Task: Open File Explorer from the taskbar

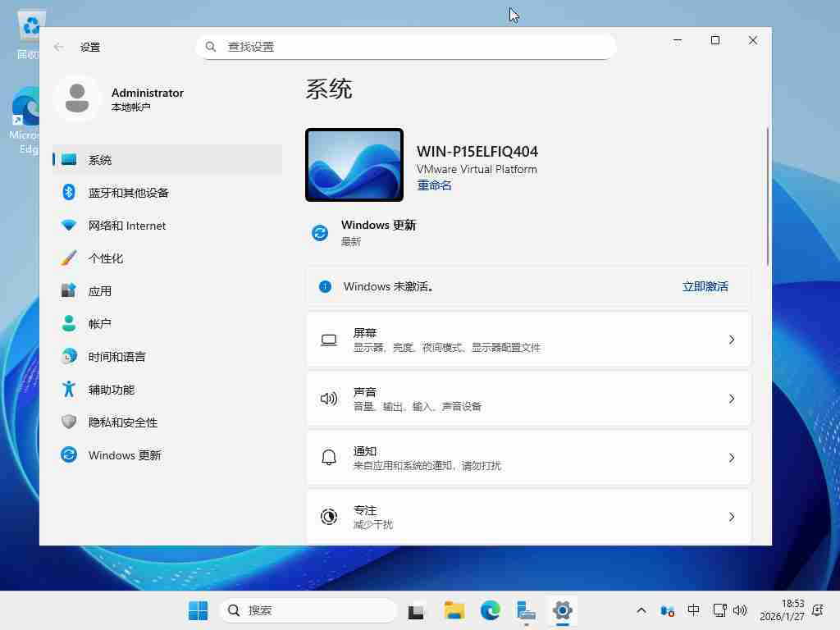Action: click(x=453, y=610)
